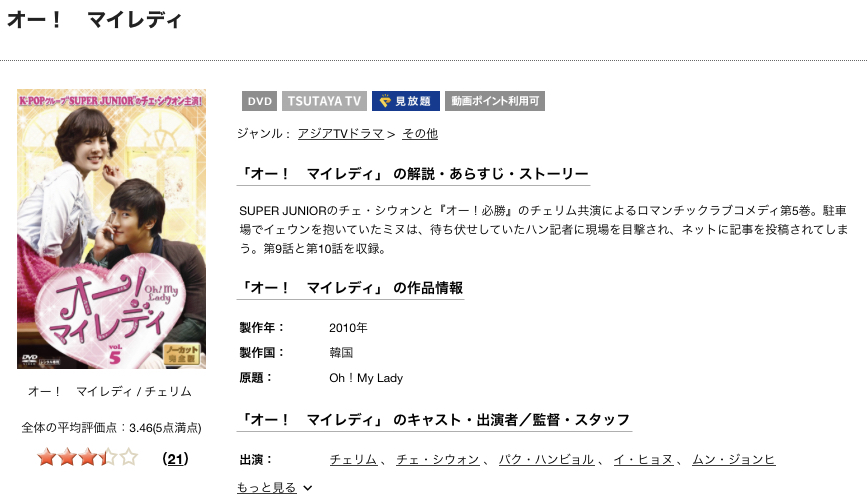Click the empty fifth rating star
The width and height of the screenshot is (868, 499).
click(128, 457)
